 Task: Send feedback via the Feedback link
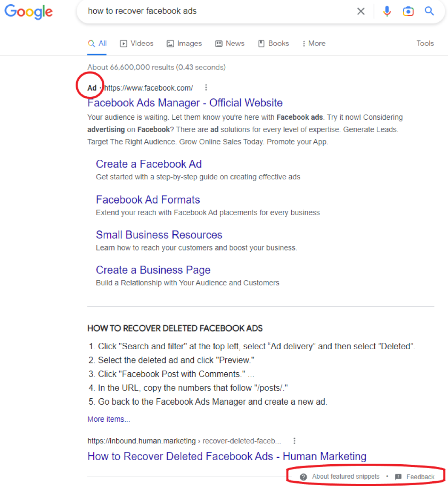coord(420,477)
